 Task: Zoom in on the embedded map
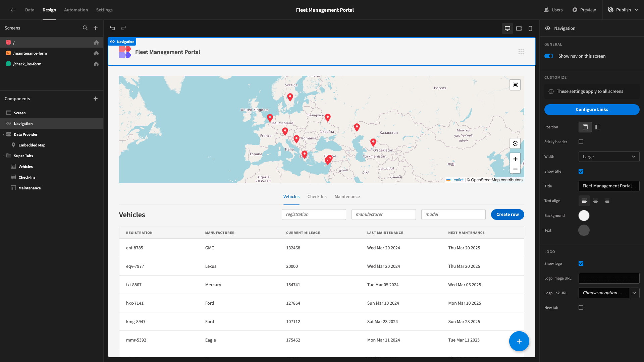pyautogui.click(x=515, y=159)
